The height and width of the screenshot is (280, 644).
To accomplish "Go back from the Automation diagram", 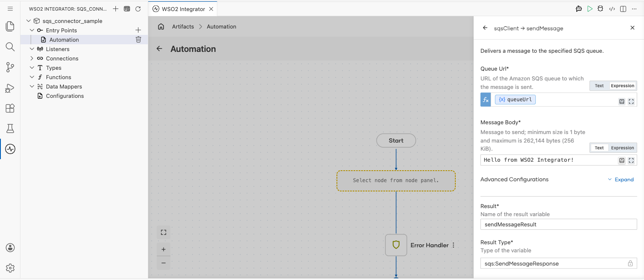I will pyautogui.click(x=159, y=49).
